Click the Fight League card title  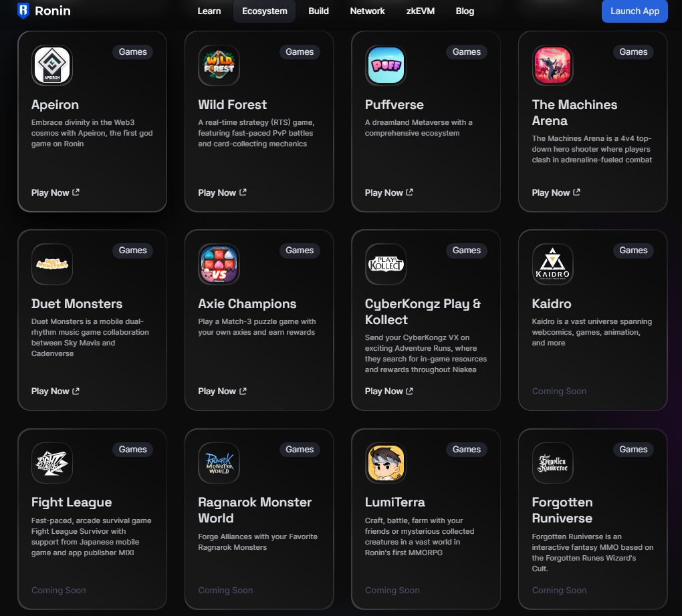click(x=72, y=502)
